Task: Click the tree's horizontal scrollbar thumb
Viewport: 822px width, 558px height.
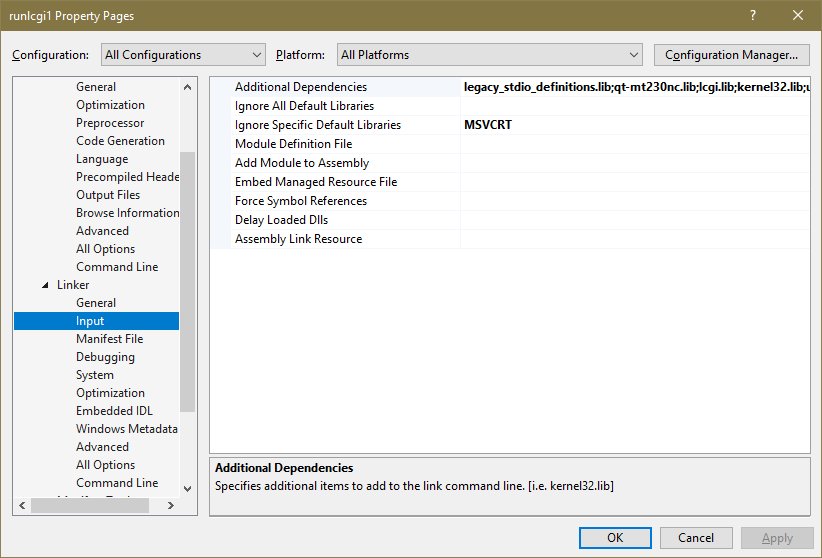Action: tap(90, 506)
